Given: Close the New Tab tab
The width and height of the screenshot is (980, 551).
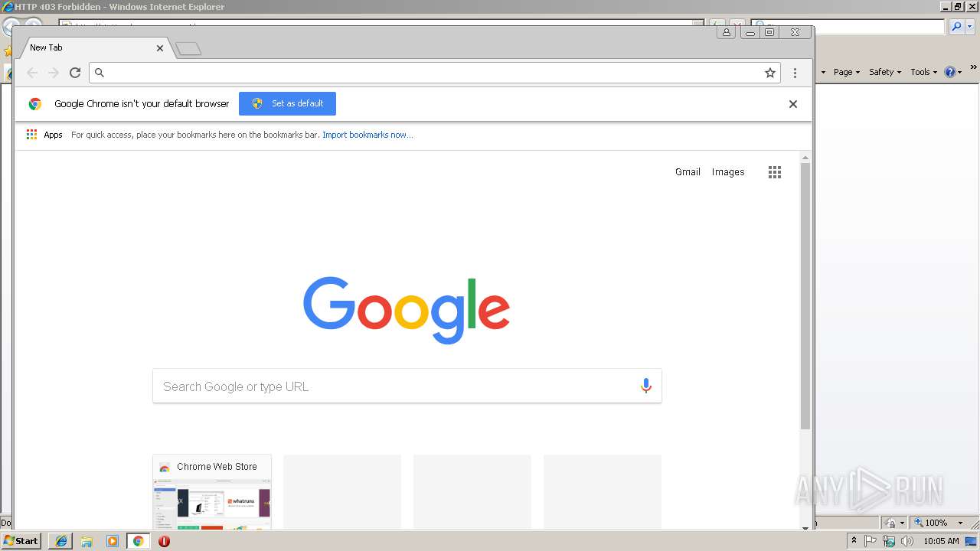Looking at the screenshot, I should coord(160,47).
